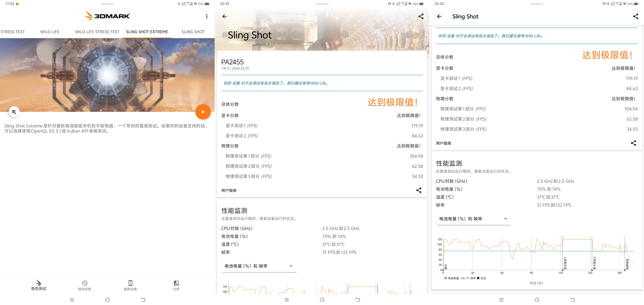Click the 帧率 orange legend swatch
Image resolution: width=644 pixels, height=305 pixels.
468,278
